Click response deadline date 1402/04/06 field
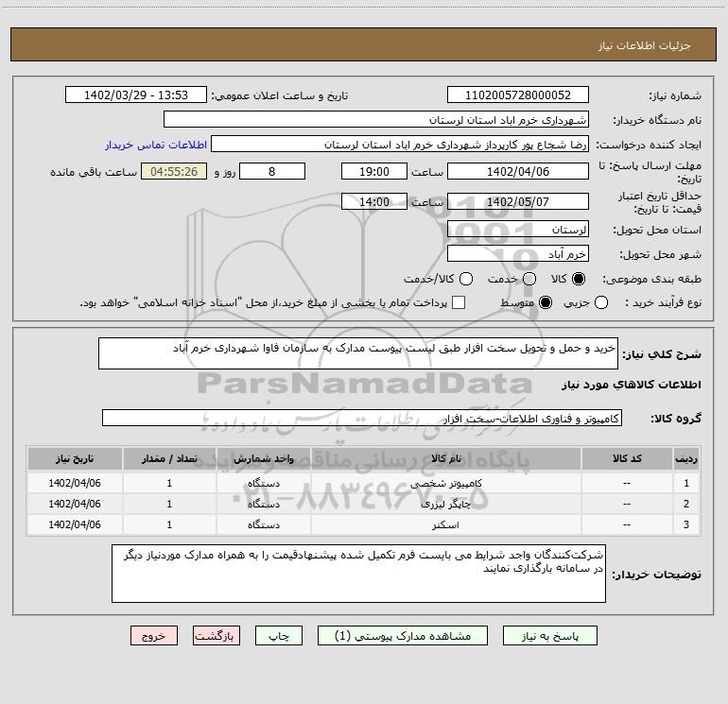Screen dimensions: 728x704 (518, 171)
